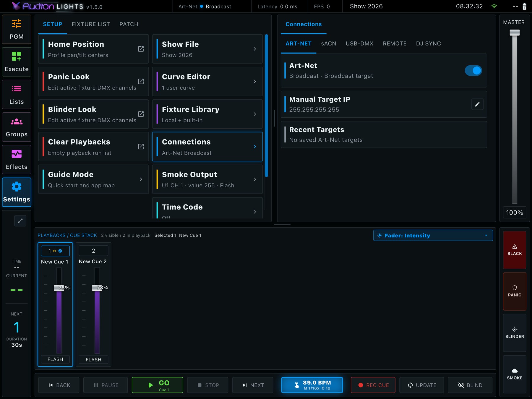Expand Fixture Library chevron

point(255,114)
